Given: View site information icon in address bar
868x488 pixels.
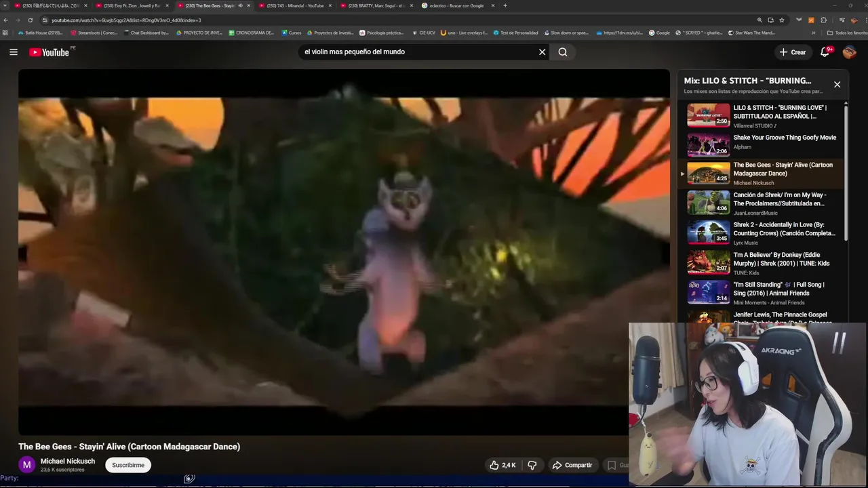Looking at the screenshot, I should coord(45,20).
